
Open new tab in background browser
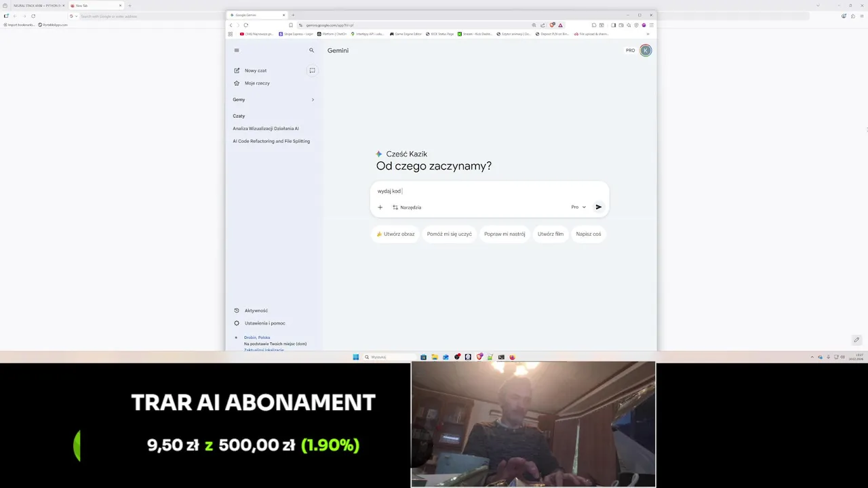click(x=130, y=5)
